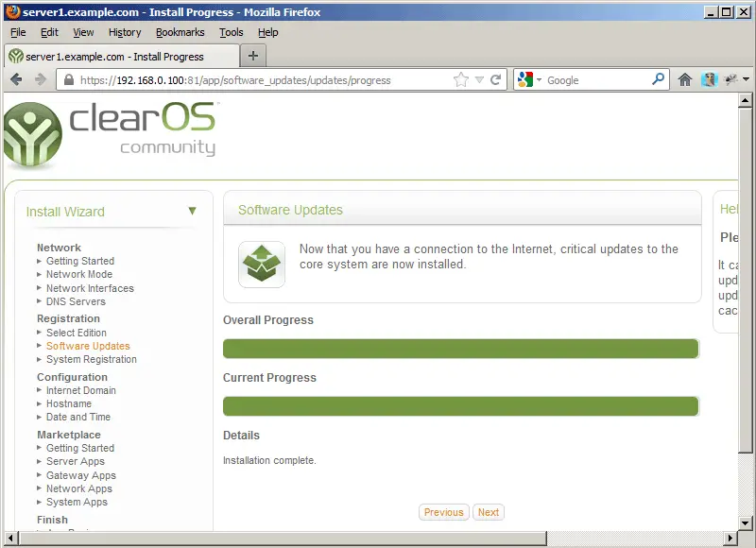This screenshot has width=756, height=548.
Task: Click the magnifier search icon
Action: (x=658, y=78)
